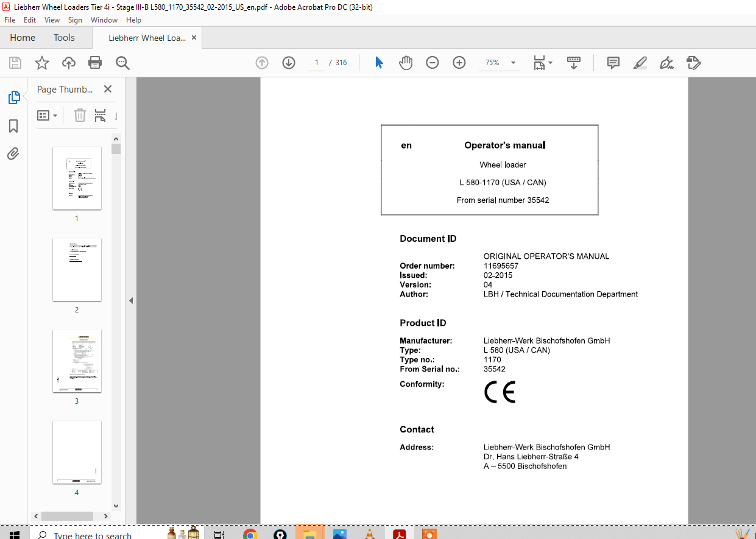Click the thumbnails page layout icon

[101, 115]
